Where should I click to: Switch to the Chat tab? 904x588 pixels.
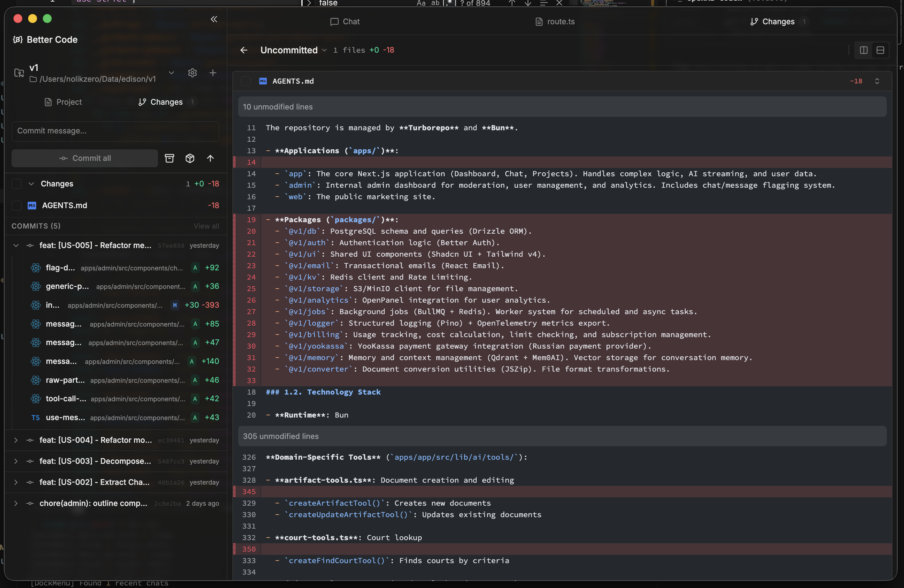345,22
